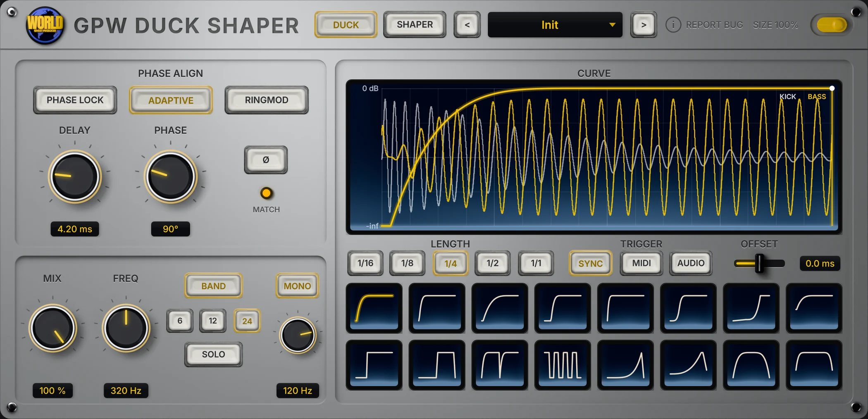Pick the rounded dome arch curve preset

(x=751, y=365)
